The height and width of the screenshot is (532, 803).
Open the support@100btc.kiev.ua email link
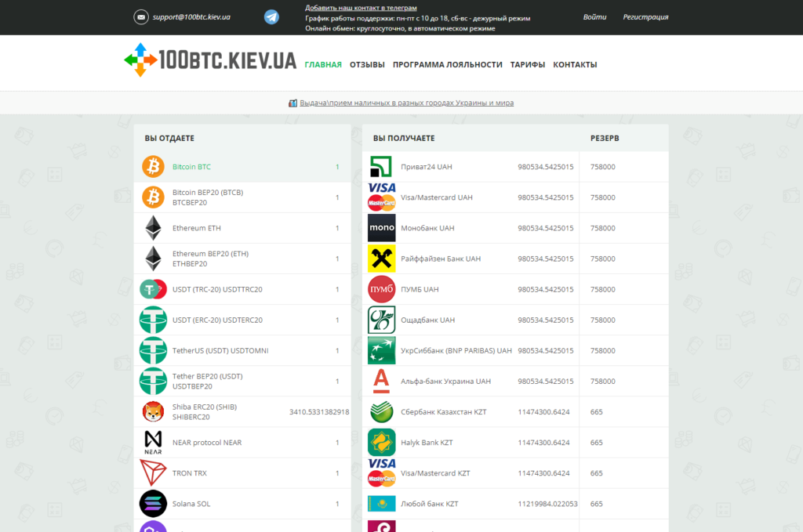tap(191, 17)
